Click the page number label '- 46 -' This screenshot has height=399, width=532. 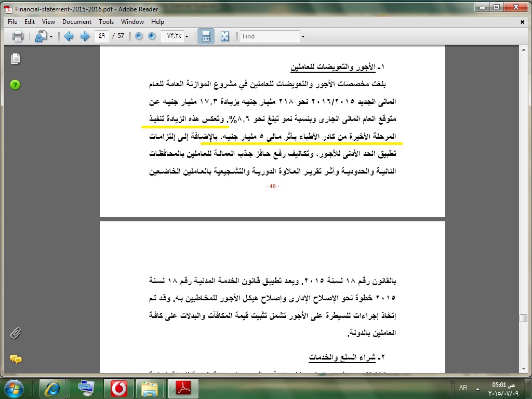click(x=272, y=187)
